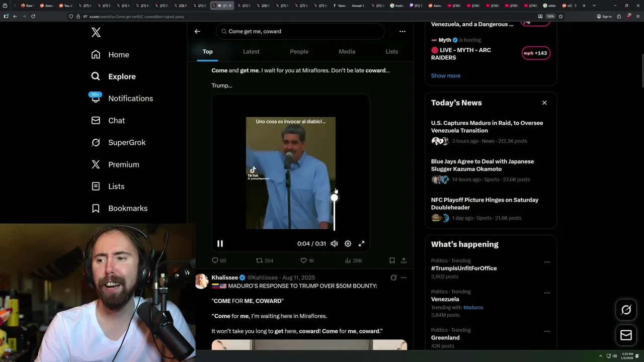
Task: Expand video to fullscreen
Action: click(x=361, y=243)
